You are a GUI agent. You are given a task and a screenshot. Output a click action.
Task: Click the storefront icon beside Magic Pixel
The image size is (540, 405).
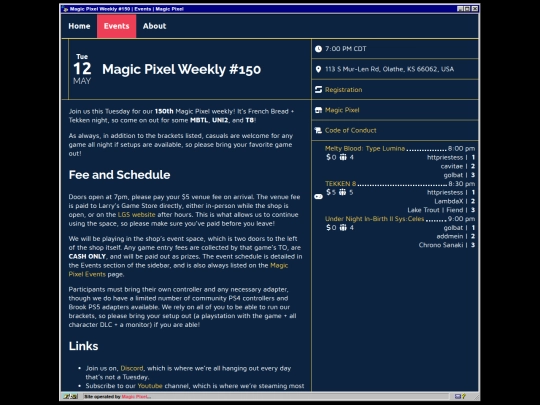318,110
